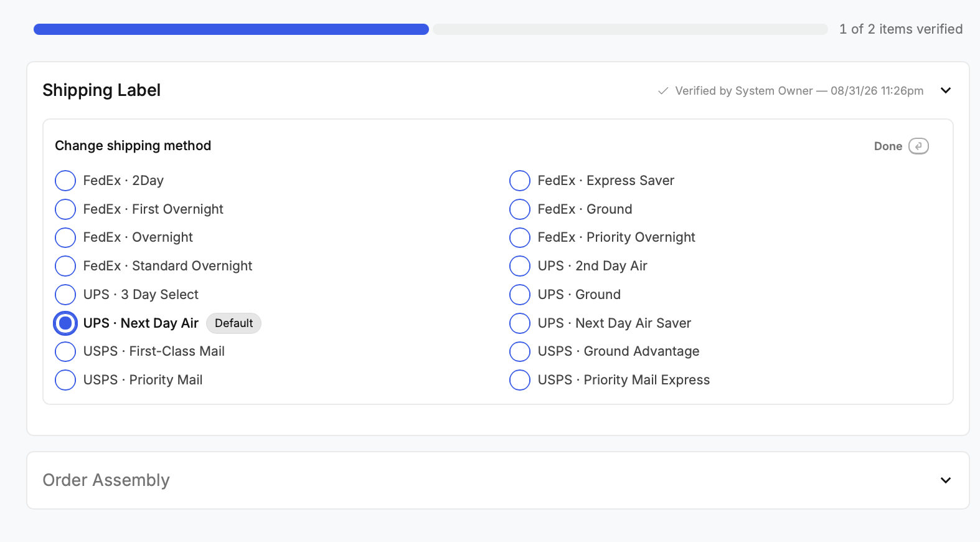This screenshot has height=542, width=980.
Task: Expand the Order Assembly section chevron
Action: click(x=946, y=480)
